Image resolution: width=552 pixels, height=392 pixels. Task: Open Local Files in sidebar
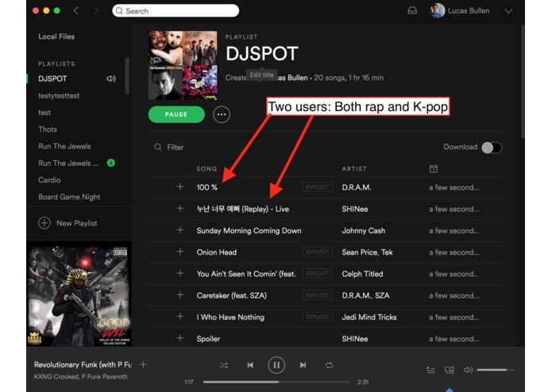pos(56,37)
